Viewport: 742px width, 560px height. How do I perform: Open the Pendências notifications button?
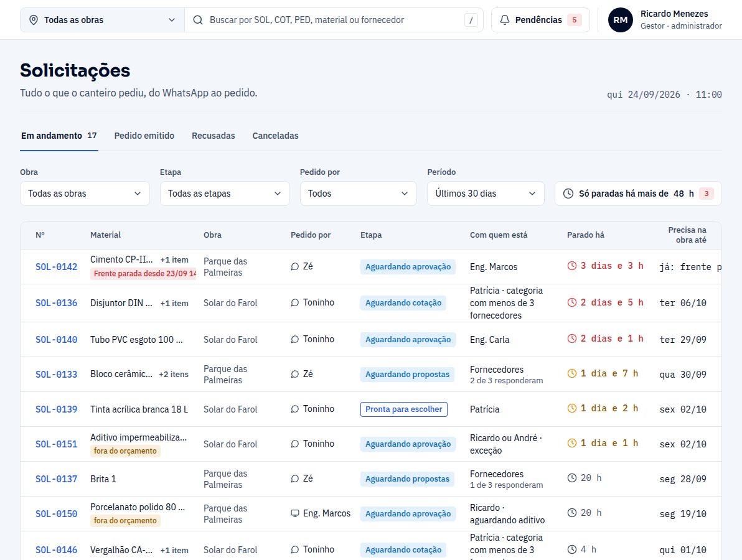(x=540, y=20)
